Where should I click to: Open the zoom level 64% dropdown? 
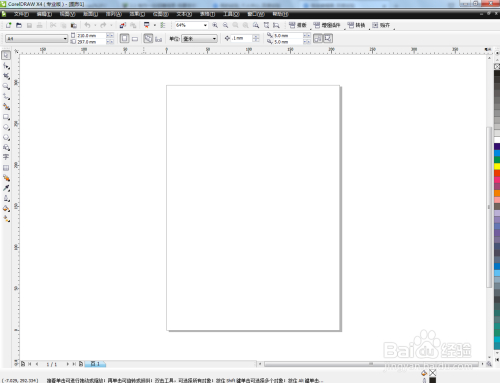click(205, 25)
